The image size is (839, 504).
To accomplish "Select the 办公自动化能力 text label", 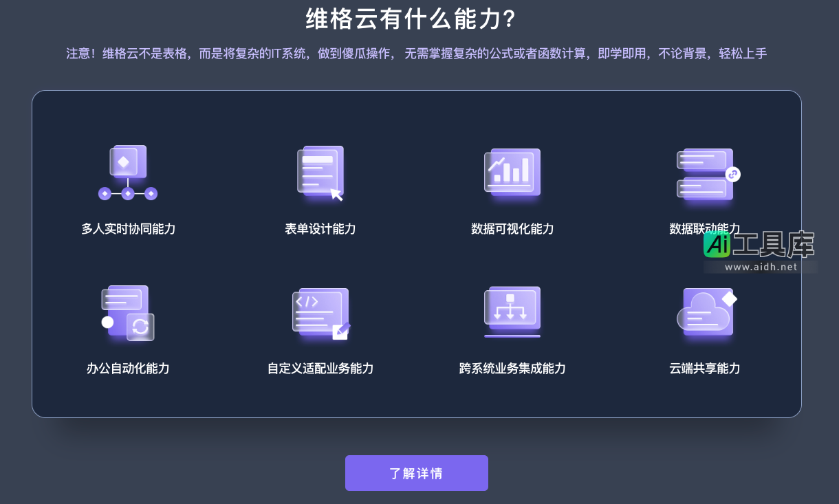I will (128, 369).
